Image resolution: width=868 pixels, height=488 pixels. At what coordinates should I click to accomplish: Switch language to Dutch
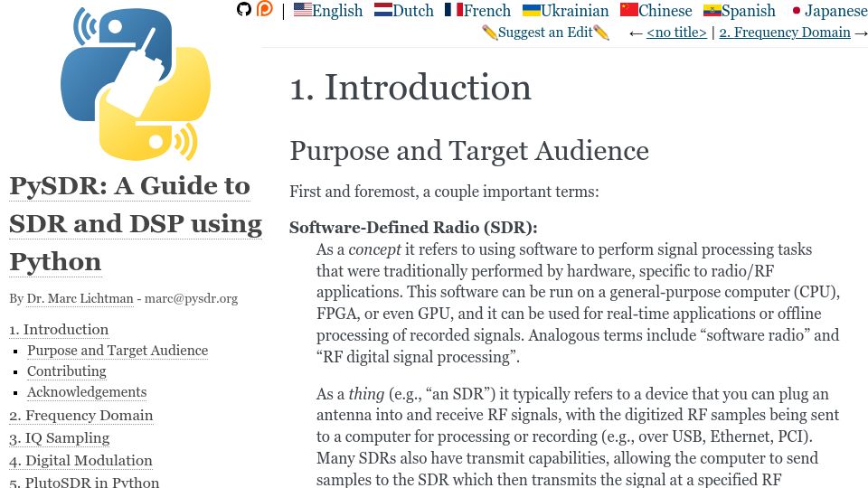tap(413, 11)
